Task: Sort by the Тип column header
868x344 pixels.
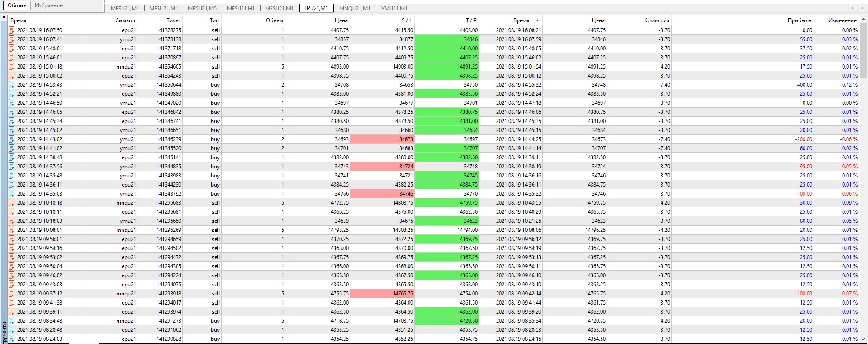Action: click(214, 20)
